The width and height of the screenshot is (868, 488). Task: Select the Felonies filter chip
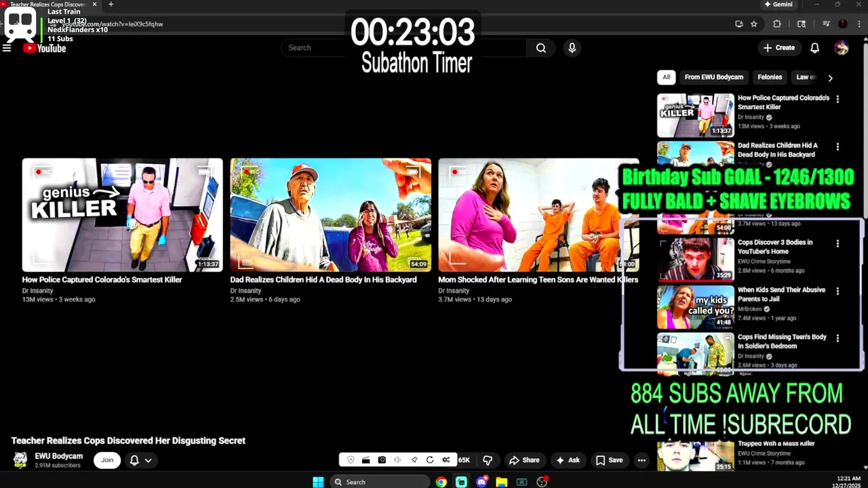coord(770,77)
